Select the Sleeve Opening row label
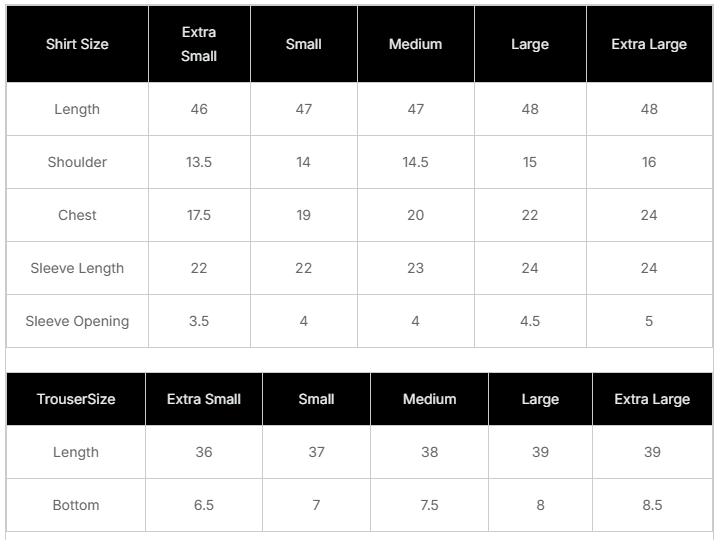 77,321
